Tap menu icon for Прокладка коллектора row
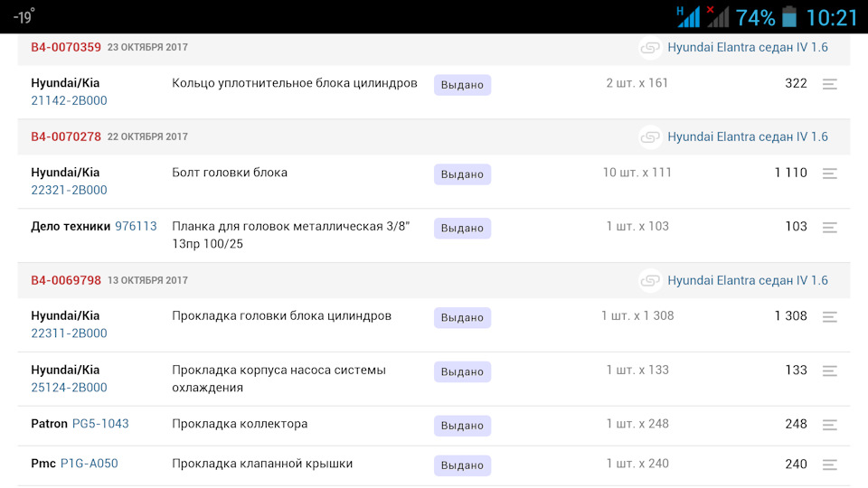This screenshot has height=488, width=868. [829, 425]
